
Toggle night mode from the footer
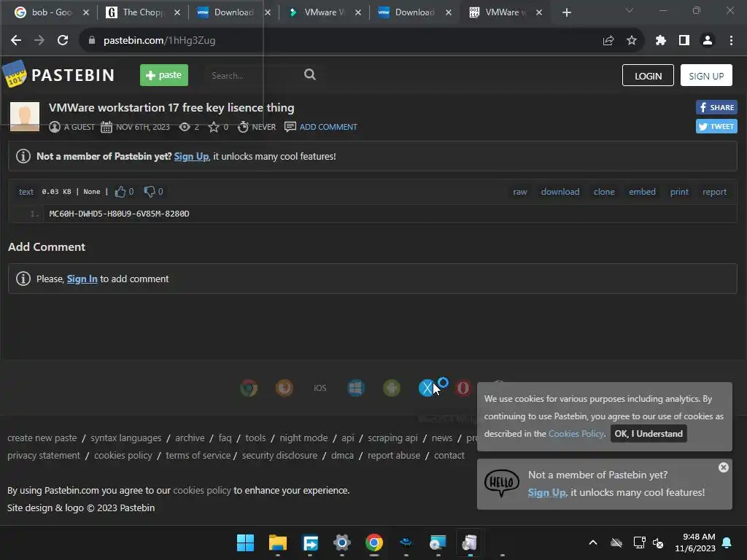pyautogui.click(x=303, y=438)
